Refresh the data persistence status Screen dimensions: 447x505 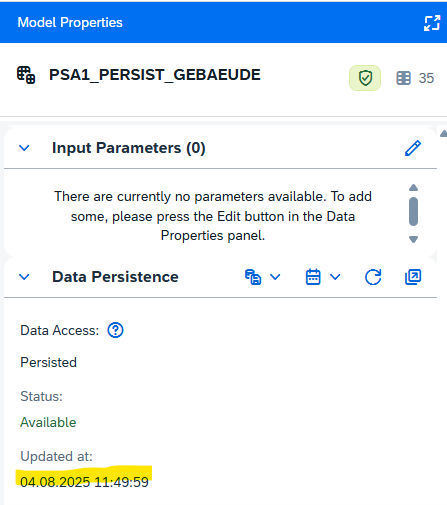tap(373, 277)
